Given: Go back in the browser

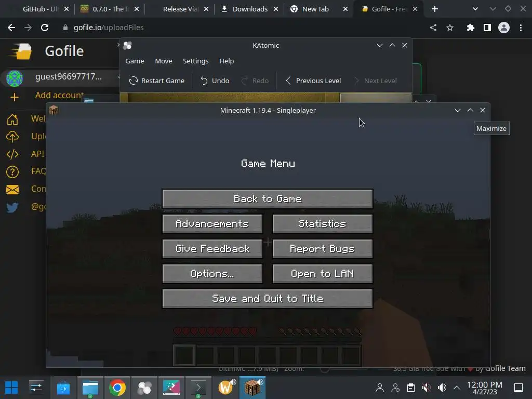Looking at the screenshot, I should 11,28.
